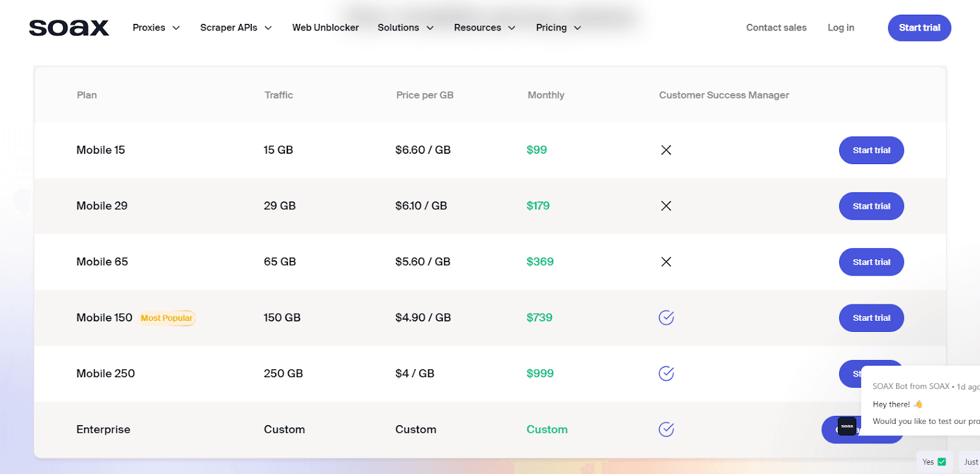Image resolution: width=980 pixels, height=474 pixels.
Task: Click the checkmark icon in Enterprise row
Action: pos(666,429)
